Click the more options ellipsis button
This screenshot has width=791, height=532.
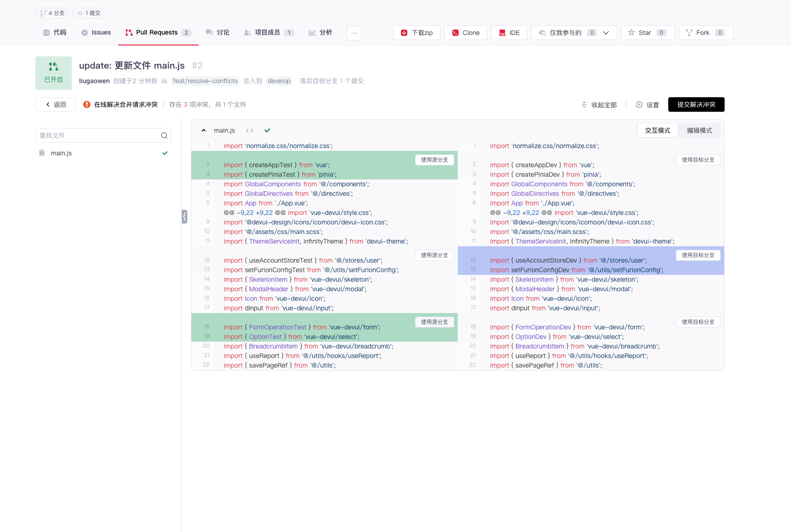click(354, 33)
